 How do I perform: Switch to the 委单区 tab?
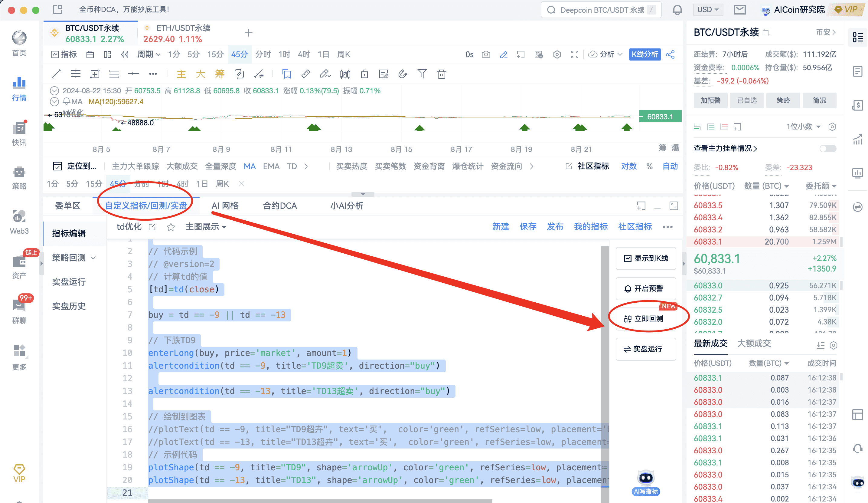pyautogui.click(x=67, y=206)
